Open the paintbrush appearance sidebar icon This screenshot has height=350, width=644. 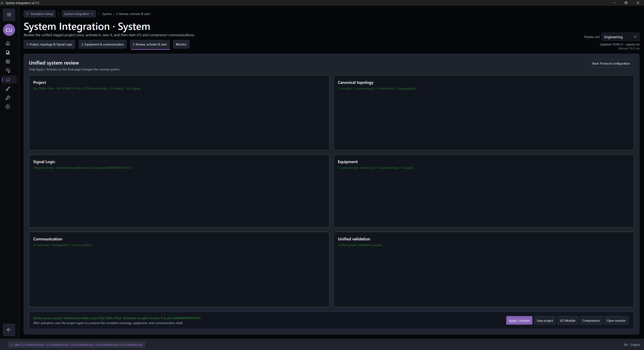point(8,89)
